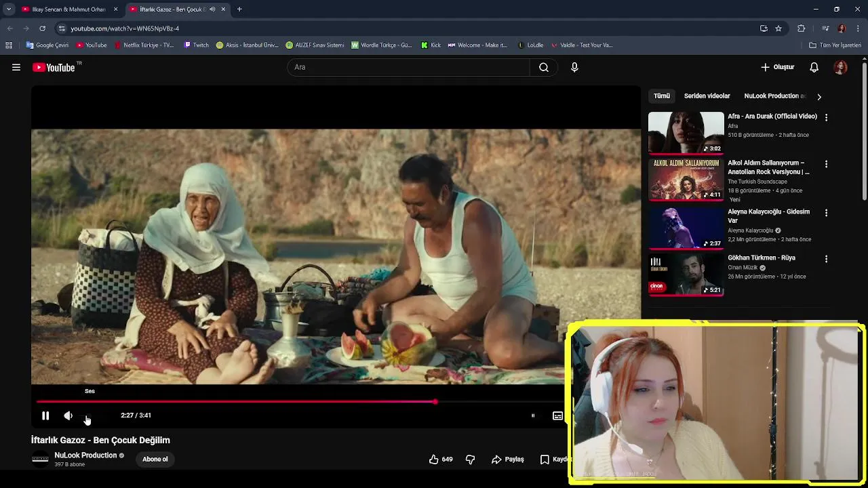This screenshot has width=868, height=488.
Task: Pause the video with the pause button
Action: point(45,415)
